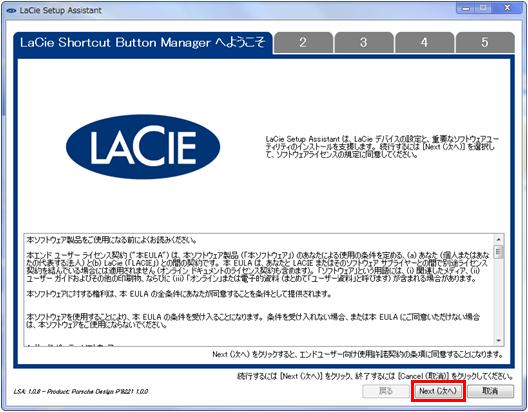
Task: Switch to step tab 4
Action: tap(424, 42)
